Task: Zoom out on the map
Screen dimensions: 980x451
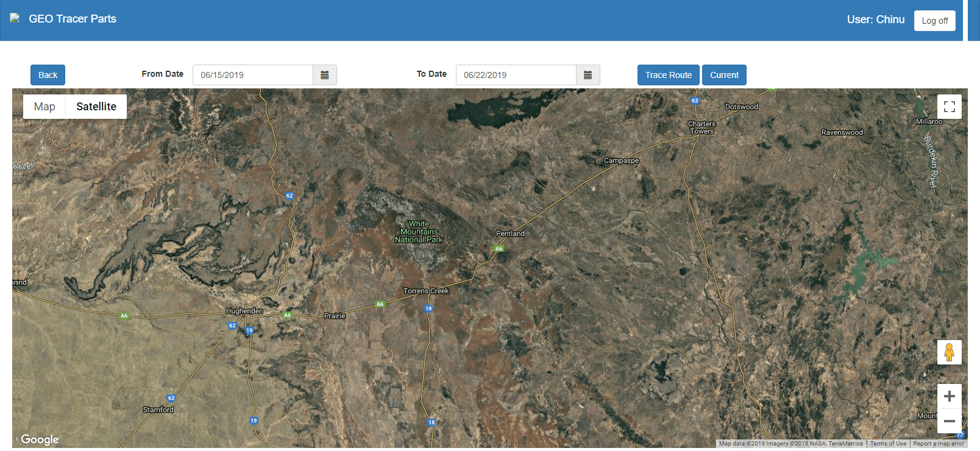Action: 950,421
